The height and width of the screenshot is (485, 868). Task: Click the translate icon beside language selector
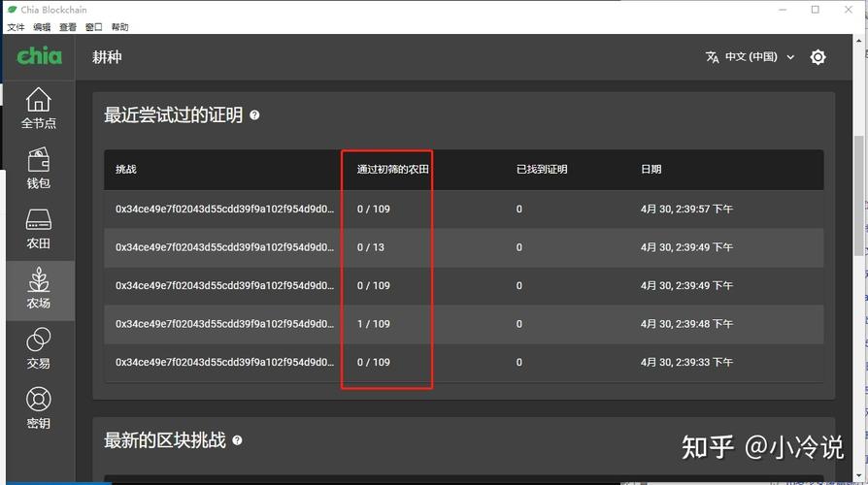pyautogui.click(x=713, y=57)
